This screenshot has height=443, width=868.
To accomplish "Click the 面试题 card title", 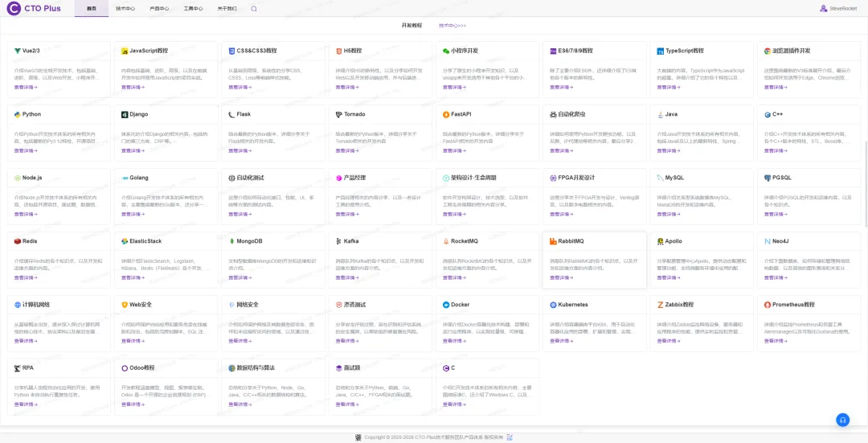I will click(352, 368).
